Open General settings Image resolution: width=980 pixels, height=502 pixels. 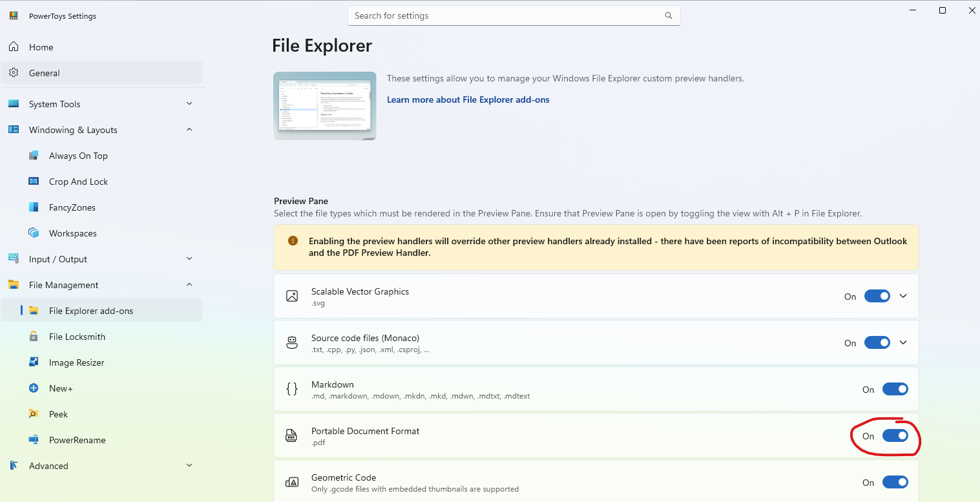(101, 73)
